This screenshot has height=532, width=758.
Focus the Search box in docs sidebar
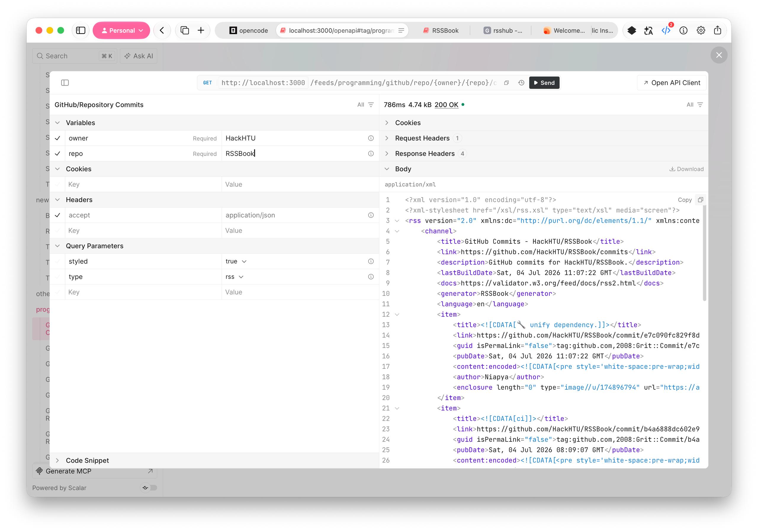coord(75,56)
